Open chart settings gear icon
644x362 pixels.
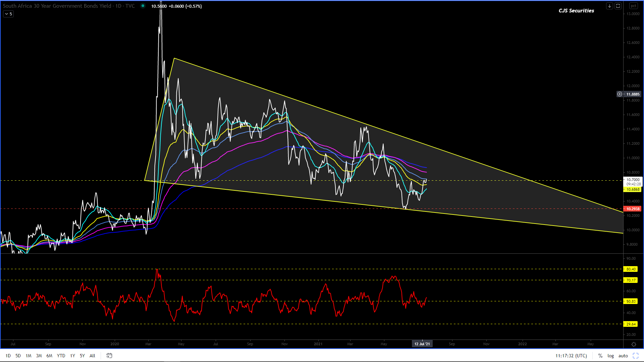633,344
